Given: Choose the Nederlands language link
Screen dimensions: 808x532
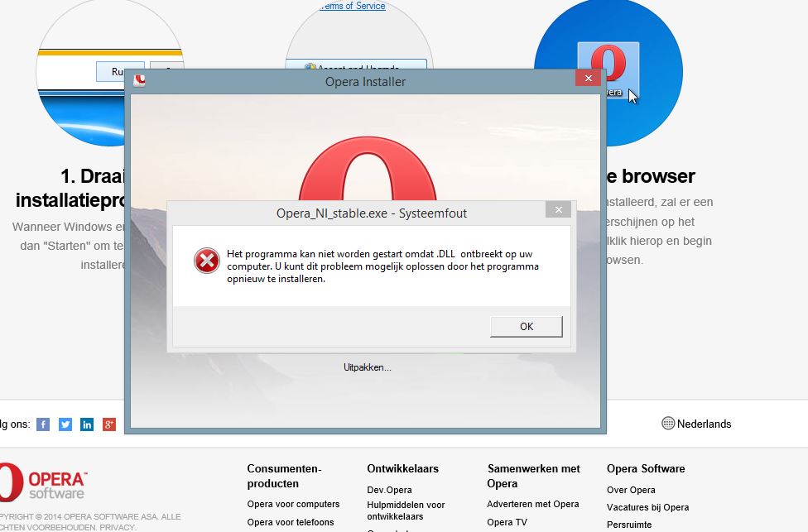Looking at the screenshot, I should tap(704, 424).
